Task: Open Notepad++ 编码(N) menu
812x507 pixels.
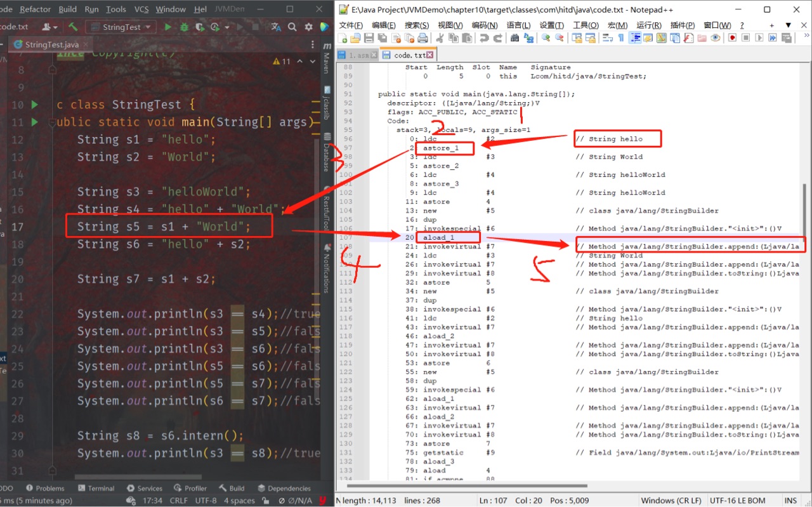Action: pyautogui.click(x=485, y=25)
